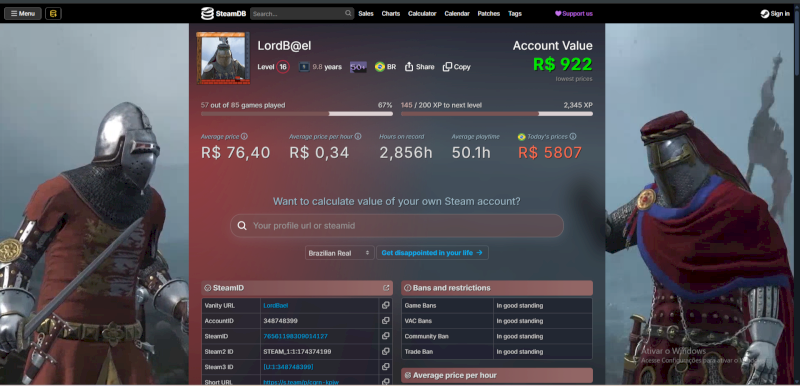The image size is (800, 386).
Task: Click the SteamID panel header icon
Action: tap(208, 288)
